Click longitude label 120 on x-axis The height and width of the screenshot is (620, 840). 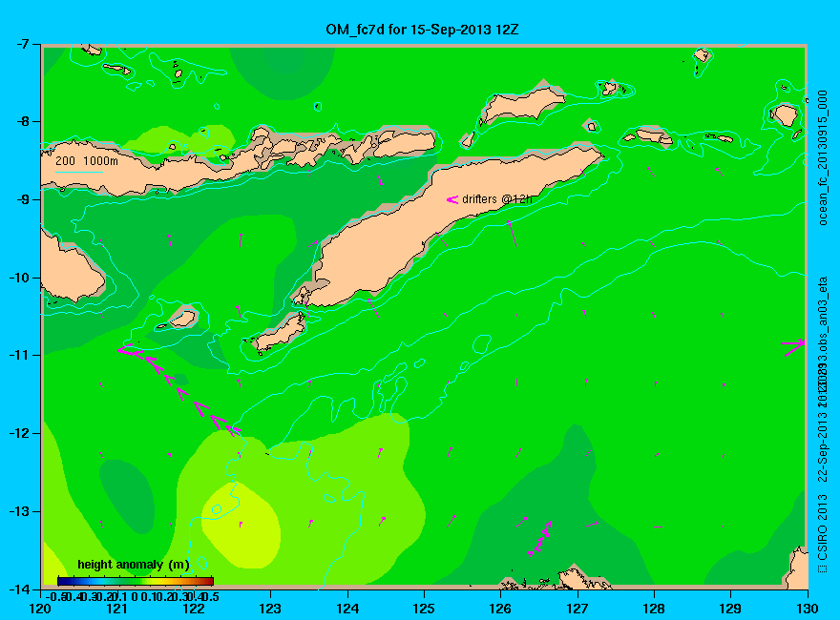41,609
